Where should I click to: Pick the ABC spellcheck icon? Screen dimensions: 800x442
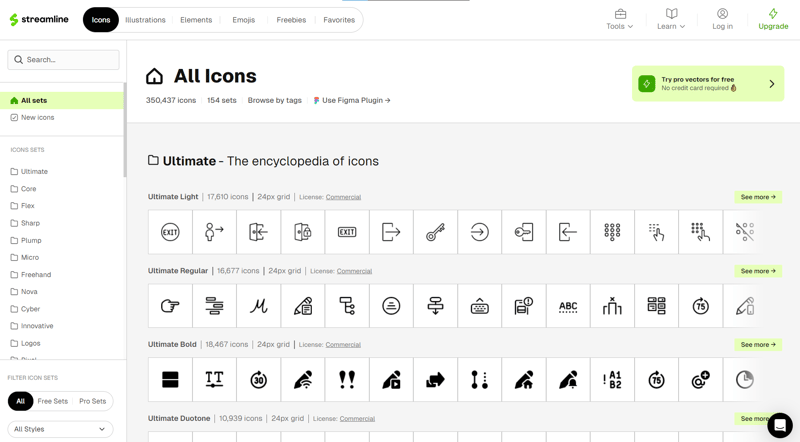[568, 306]
